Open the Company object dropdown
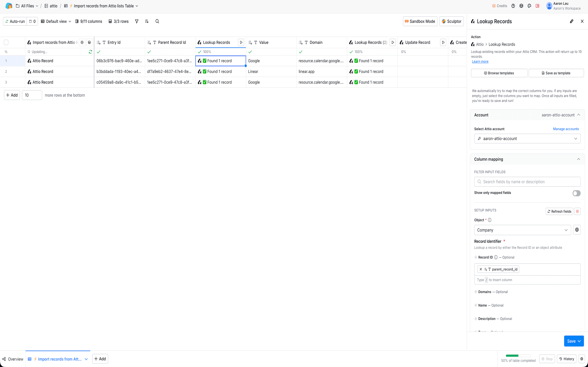The height and width of the screenshot is (367, 588). click(x=522, y=230)
